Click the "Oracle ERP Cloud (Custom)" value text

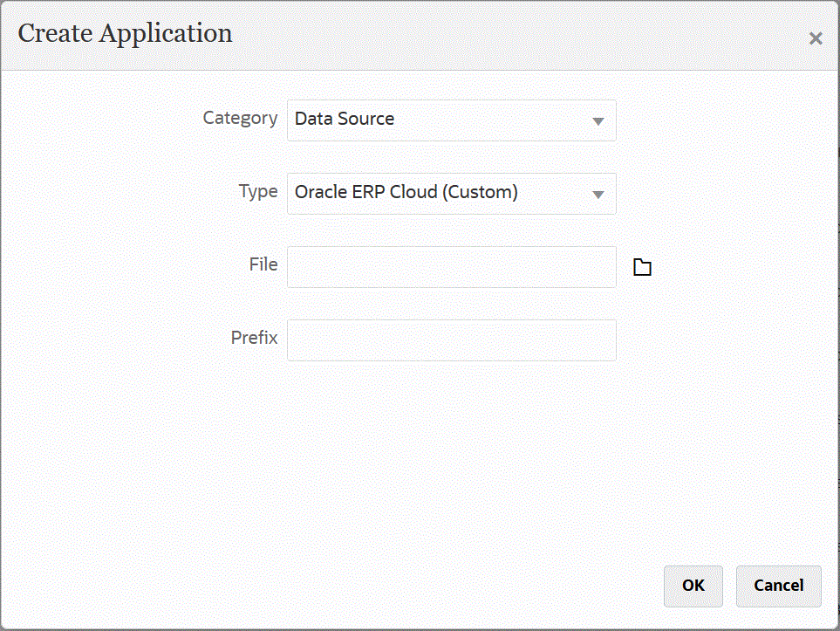click(x=406, y=193)
